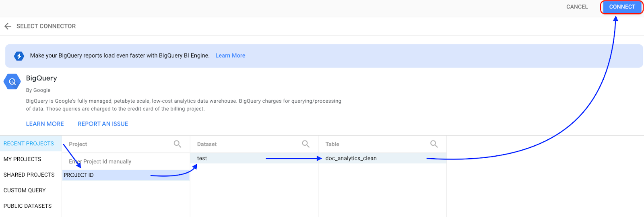Viewport: 644px width, 217px height.
Task: Go to the PUBLIC DATASETS tab
Action: 27,206
